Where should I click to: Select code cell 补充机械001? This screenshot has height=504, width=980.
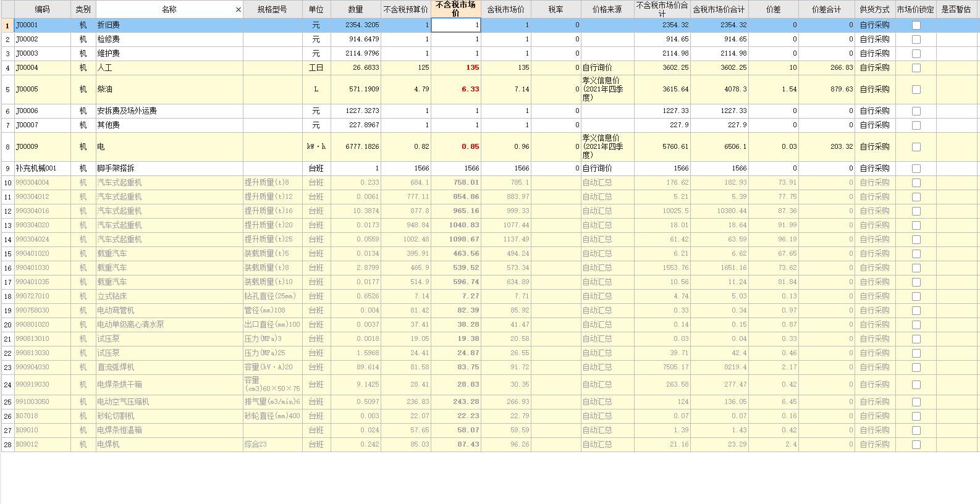click(x=43, y=169)
